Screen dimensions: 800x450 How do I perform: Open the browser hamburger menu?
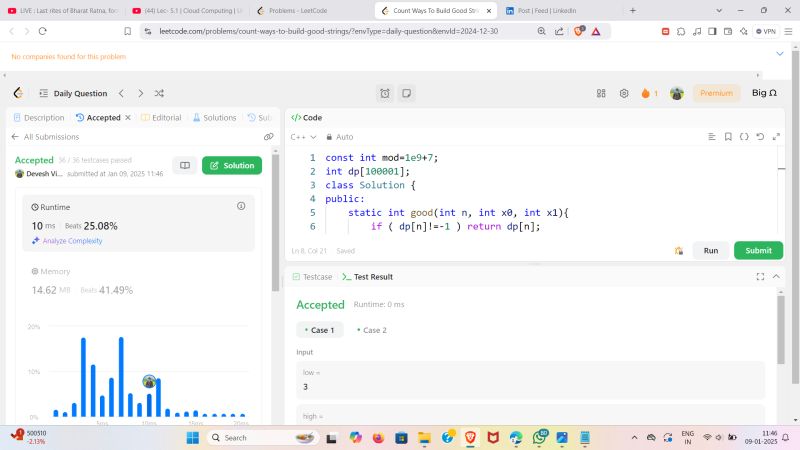point(788,31)
